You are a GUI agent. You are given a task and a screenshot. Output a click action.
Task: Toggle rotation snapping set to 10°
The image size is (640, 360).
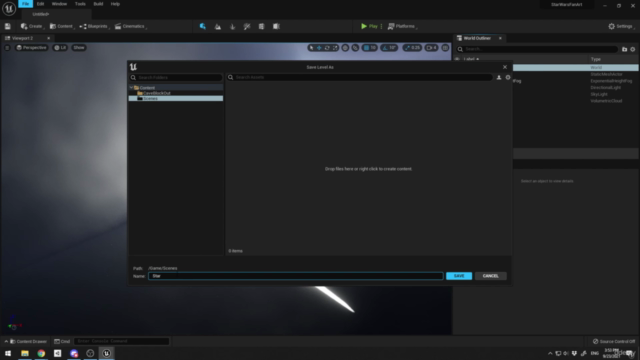point(389,48)
